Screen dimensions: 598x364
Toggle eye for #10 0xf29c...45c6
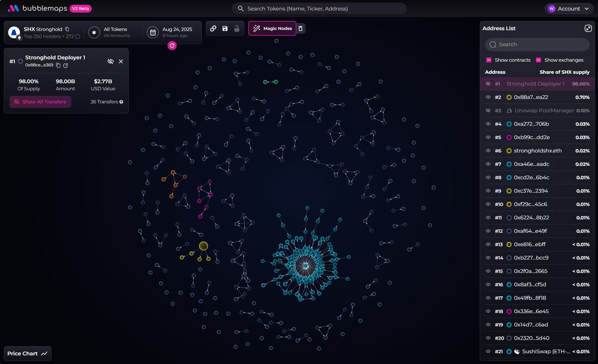488,204
